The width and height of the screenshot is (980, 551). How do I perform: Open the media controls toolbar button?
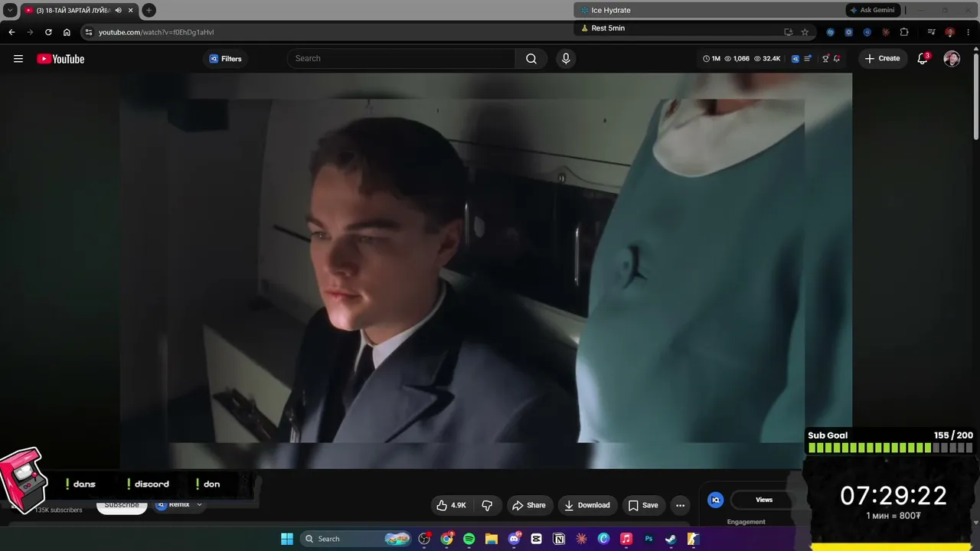click(x=931, y=32)
